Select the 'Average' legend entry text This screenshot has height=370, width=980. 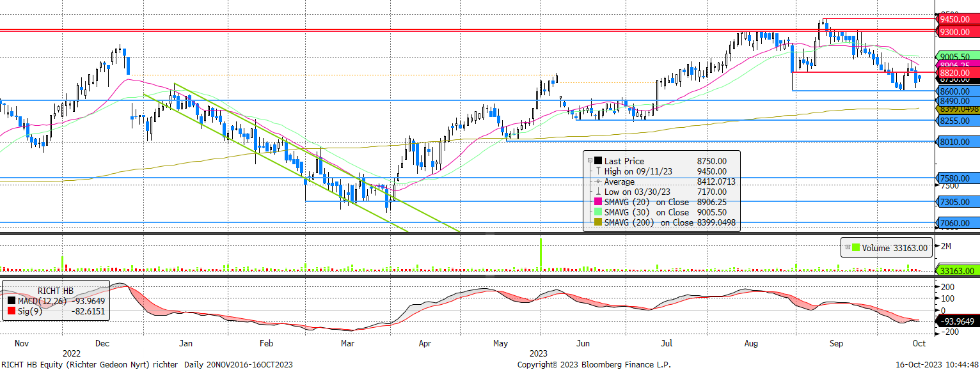[x=619, y=181]
